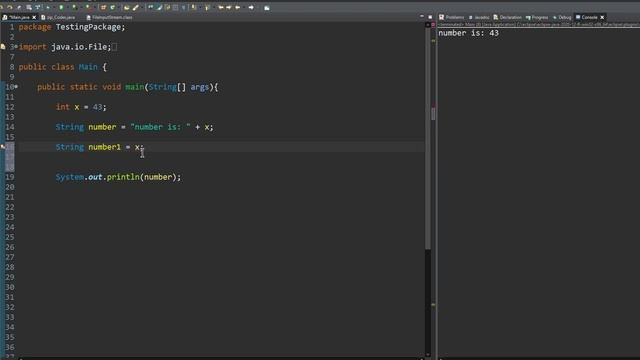Switch to the pp_Codes.java editor tab
The width and height of the screenshot is (640, 360).
tap(58, 17)
